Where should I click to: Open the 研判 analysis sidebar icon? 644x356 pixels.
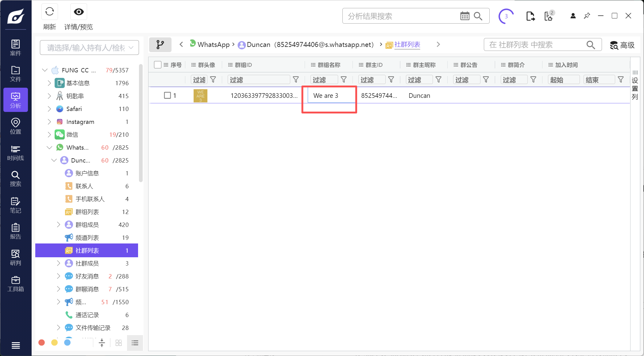coord(15,258)
